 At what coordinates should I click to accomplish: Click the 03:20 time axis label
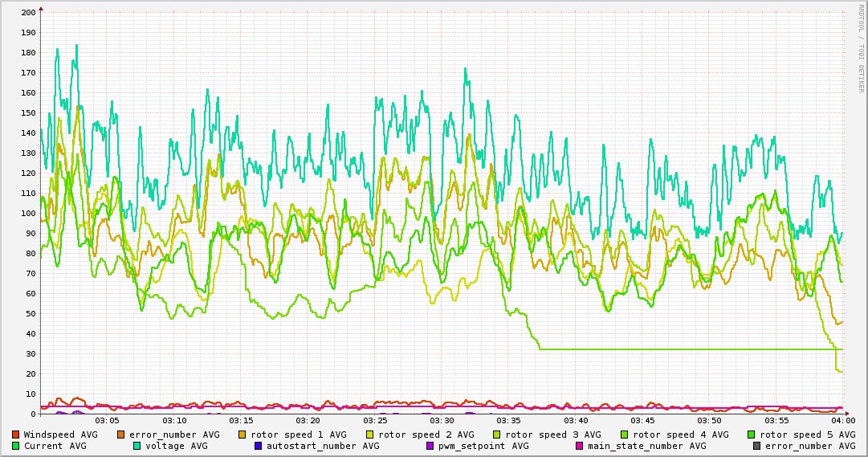308,422
